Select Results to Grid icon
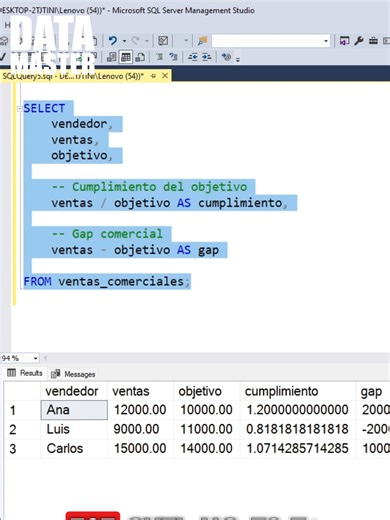The image size is (390, 520). (x=126, y=57)
